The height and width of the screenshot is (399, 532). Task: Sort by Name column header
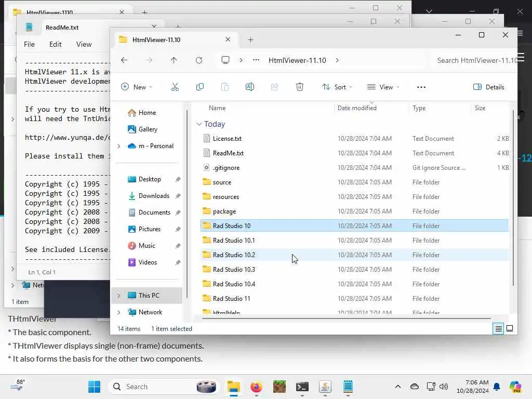tap(217, 108)
